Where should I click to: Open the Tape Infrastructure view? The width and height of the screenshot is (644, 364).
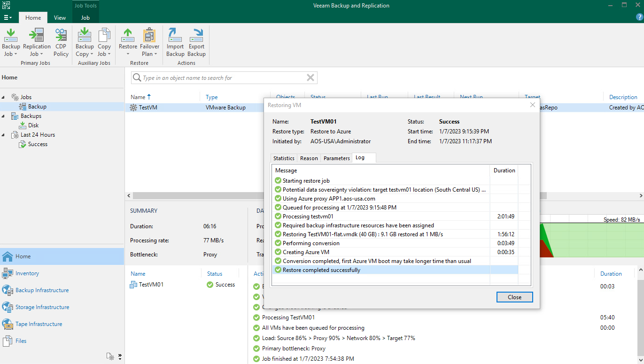[x=62, y=324]
